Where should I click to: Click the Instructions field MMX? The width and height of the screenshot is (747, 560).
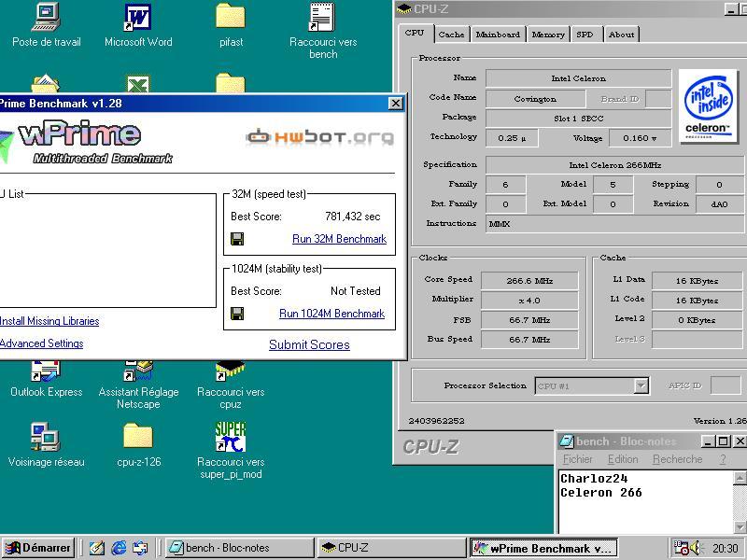point(614,224)
